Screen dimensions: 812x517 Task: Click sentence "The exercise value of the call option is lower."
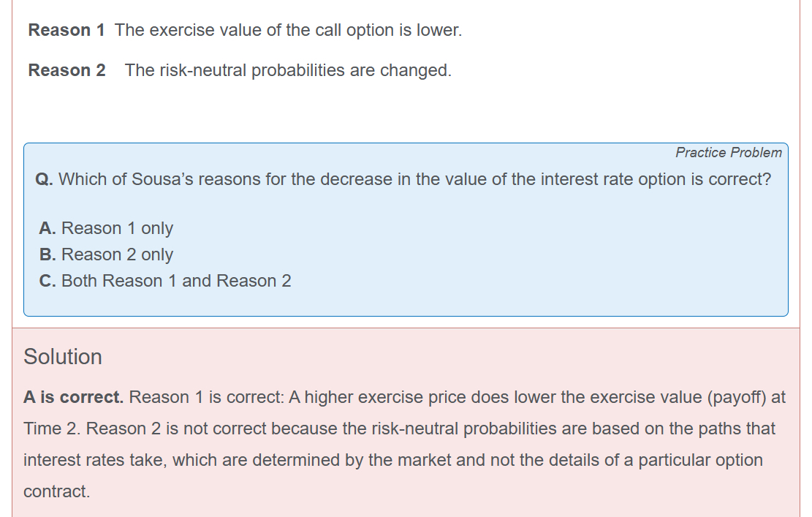click(288, 31)
